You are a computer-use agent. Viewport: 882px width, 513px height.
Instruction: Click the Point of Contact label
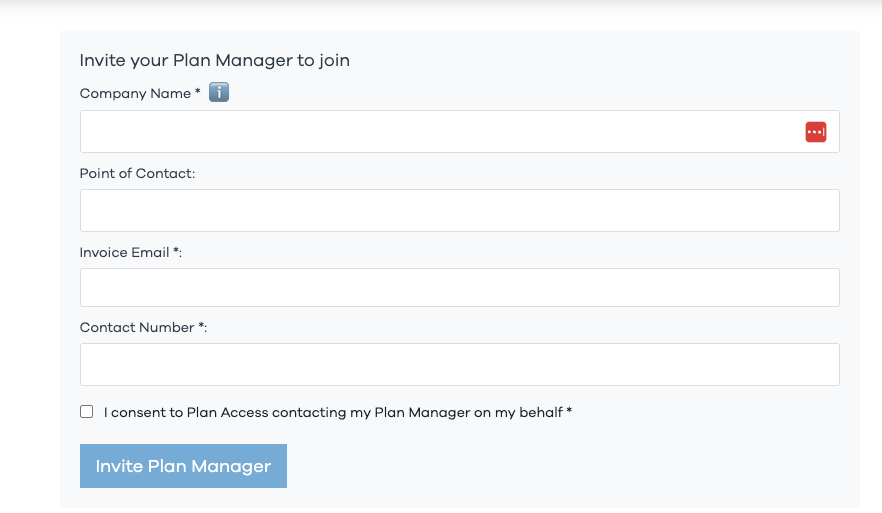pyautogui.click(x=137, y=173)
